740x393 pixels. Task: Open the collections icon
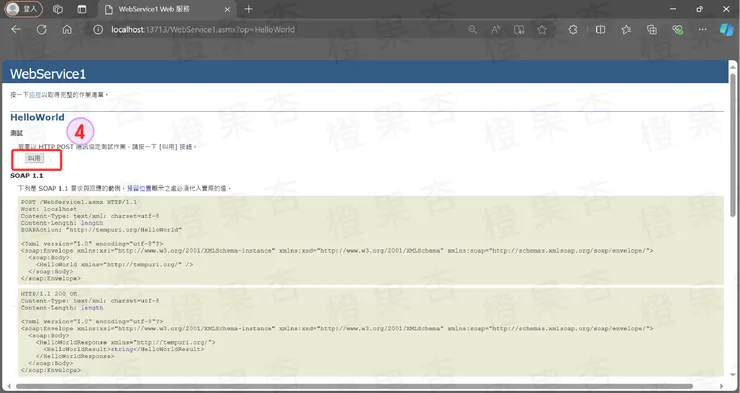point(652,30)
